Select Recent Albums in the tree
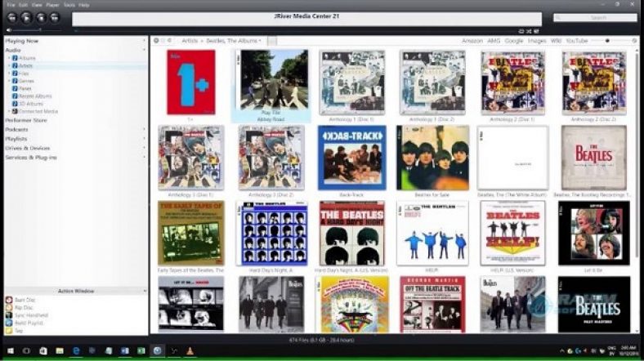This screenshot has height=361, width=644. 35,96
